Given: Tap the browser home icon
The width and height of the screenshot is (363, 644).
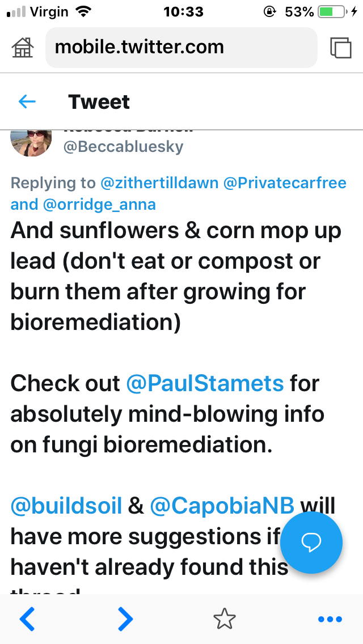Looking at the screenshot, I should [23, 48].
